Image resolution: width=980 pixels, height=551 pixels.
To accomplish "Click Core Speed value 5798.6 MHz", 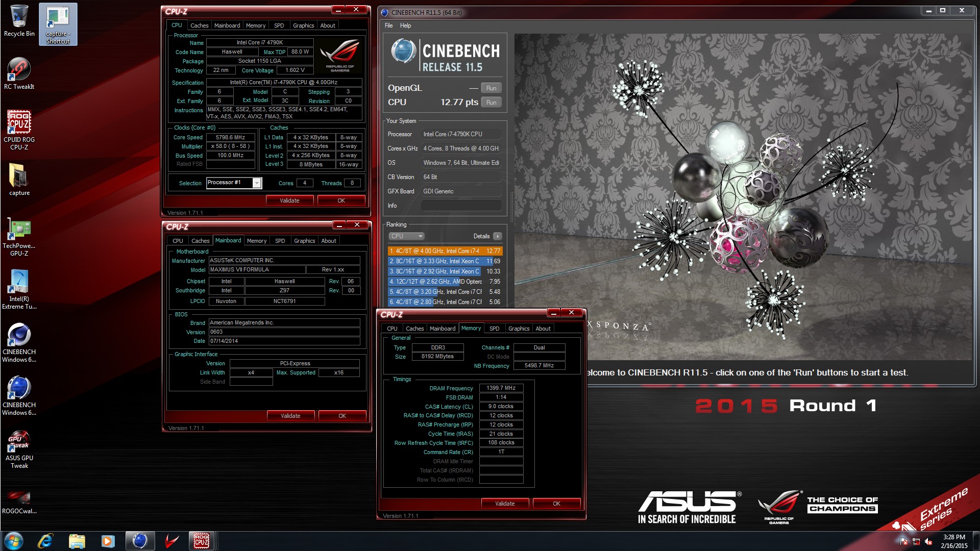I will [230, 137].
